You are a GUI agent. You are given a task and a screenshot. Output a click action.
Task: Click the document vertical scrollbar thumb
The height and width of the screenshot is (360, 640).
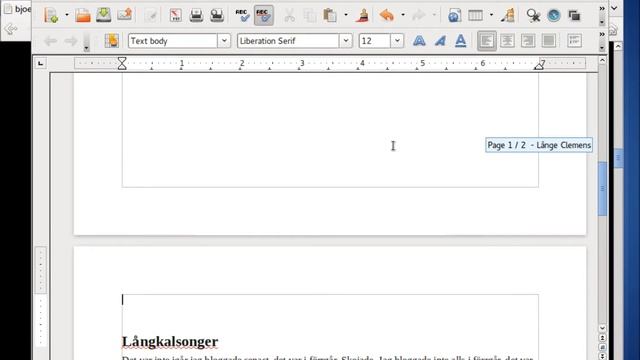602,189
